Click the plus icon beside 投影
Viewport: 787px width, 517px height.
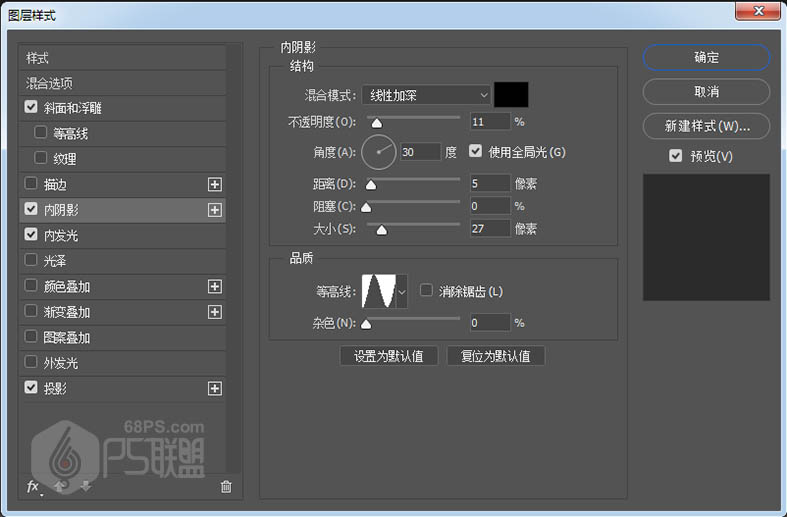pos(215,389)
